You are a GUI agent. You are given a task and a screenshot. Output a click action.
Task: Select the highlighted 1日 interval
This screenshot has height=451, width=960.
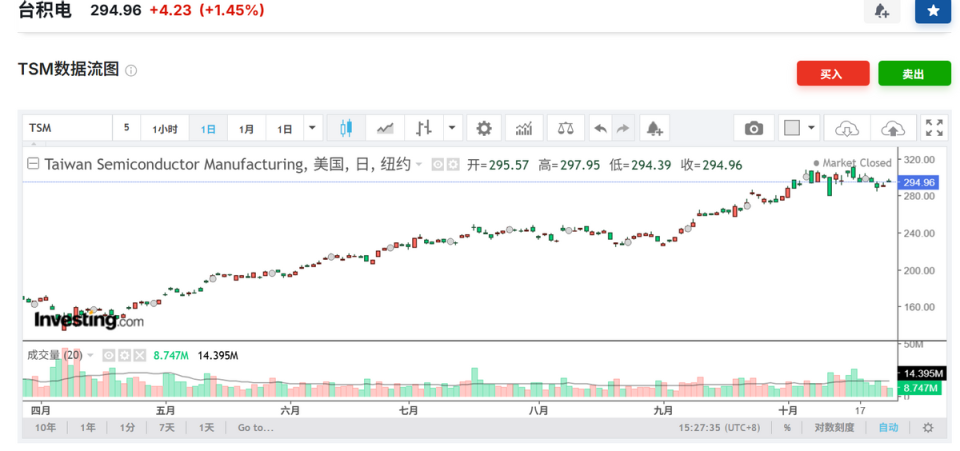click(x=208, y=129)
